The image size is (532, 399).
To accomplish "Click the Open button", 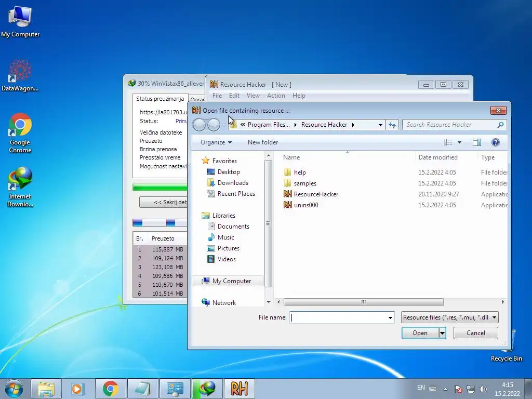I will [420, 333].
